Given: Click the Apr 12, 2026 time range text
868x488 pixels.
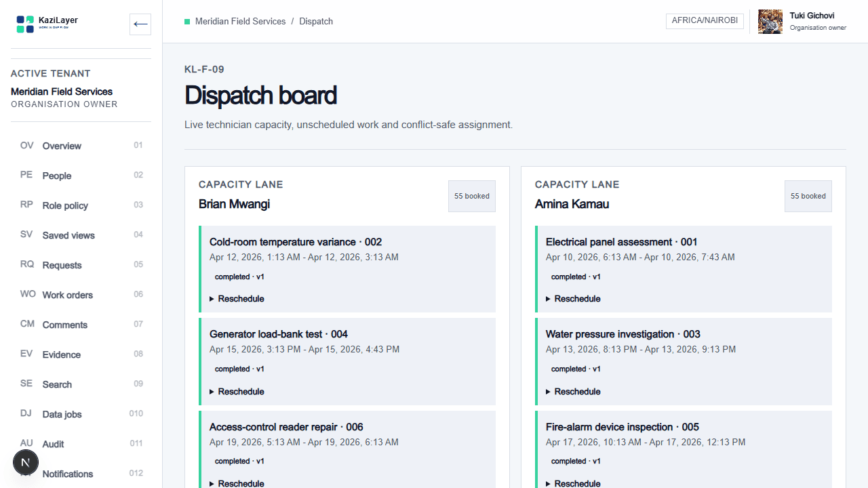Looking at the screenshot, I should click(304, 258).
